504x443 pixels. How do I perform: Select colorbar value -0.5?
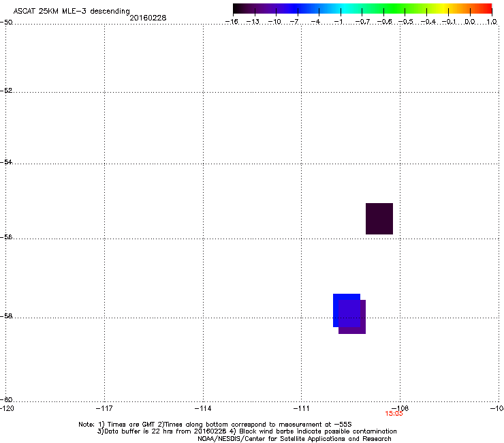[x=406, y=22]
